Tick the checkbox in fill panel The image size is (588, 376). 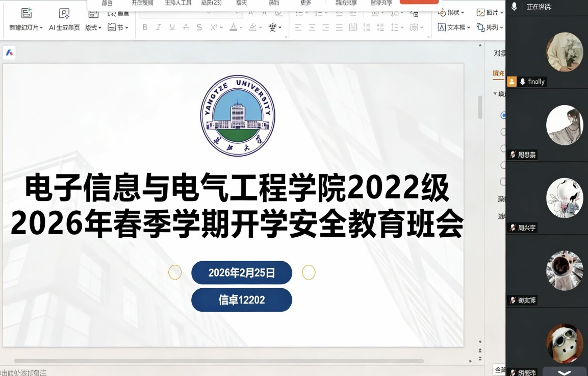pyautogui.click(x=503, y=182)
